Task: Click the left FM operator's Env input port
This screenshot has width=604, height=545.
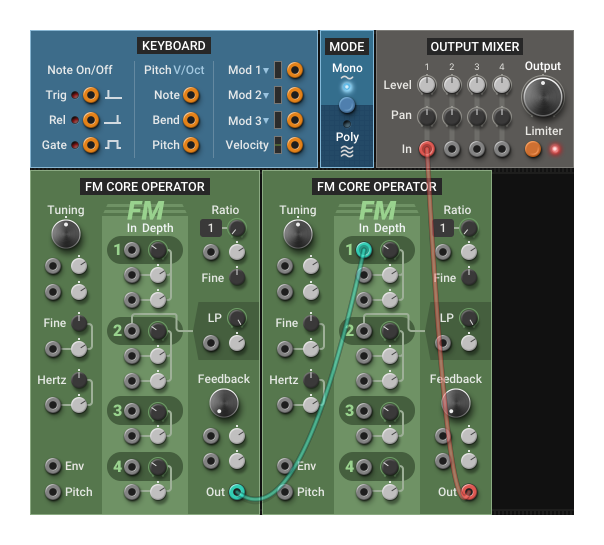Action: pos(52,466)
